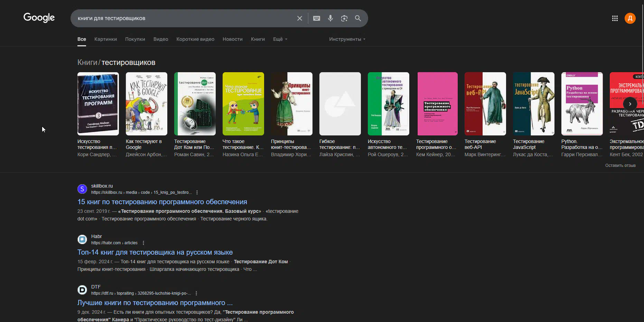Open 'Тестирование JavaScript' book cover
The height and width of the screenshot is (322, 644).
point(534,104)
